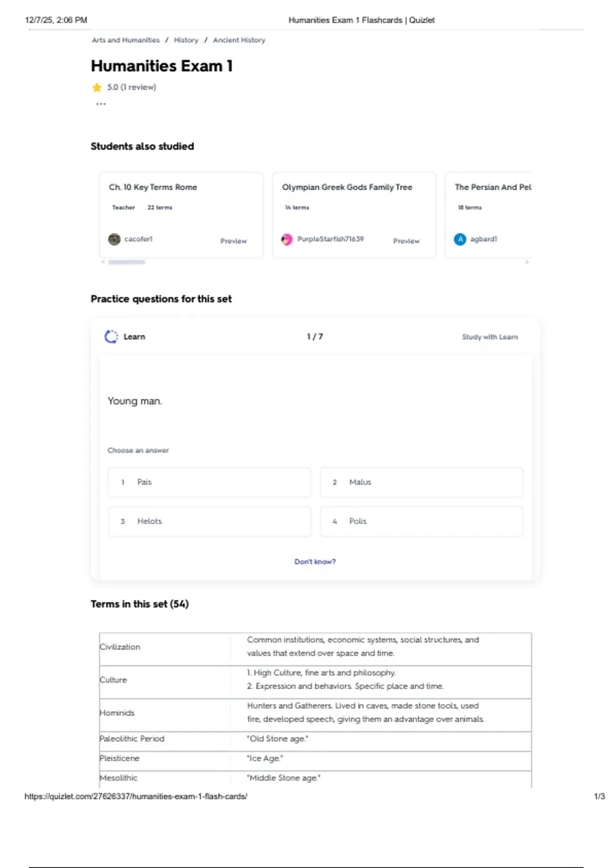
Task: Click PurpleStarfish71639's pink avatar
Action: [287, 239]
